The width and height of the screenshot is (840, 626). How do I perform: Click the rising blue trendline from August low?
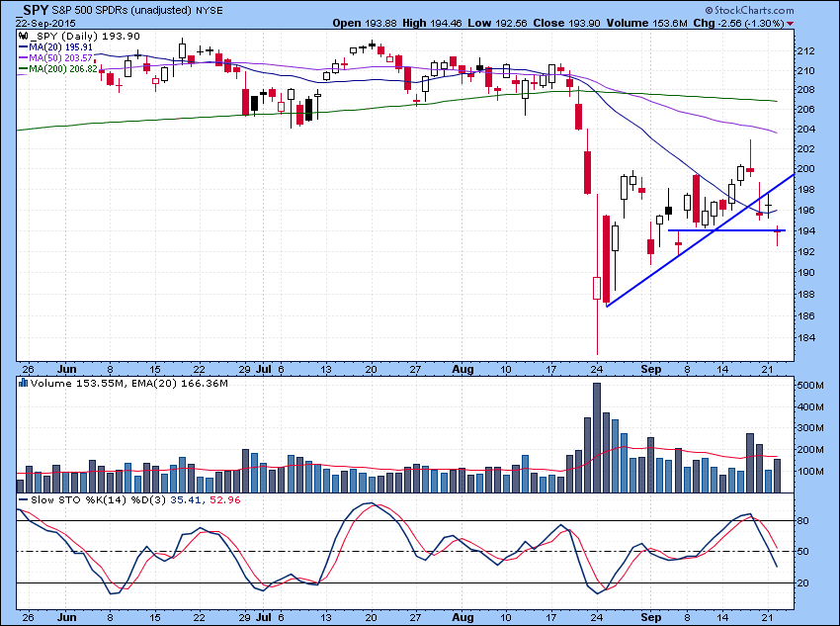pyautogui.click(x=700, y=240)
